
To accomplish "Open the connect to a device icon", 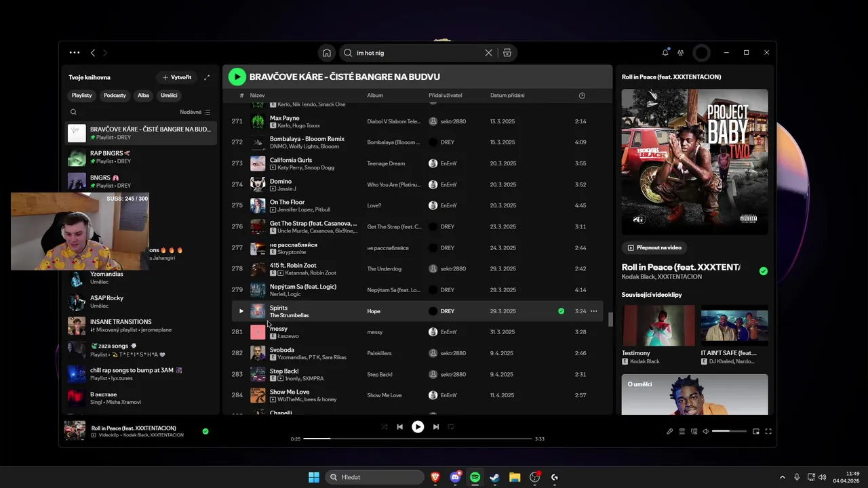I will [x=694, y=431].
